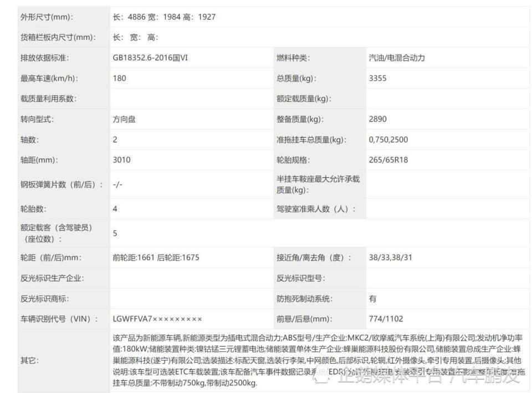Viewport: 532px width, 393px height.
Task: Select the axle count value 2
Action: click(x=113, y=139)
